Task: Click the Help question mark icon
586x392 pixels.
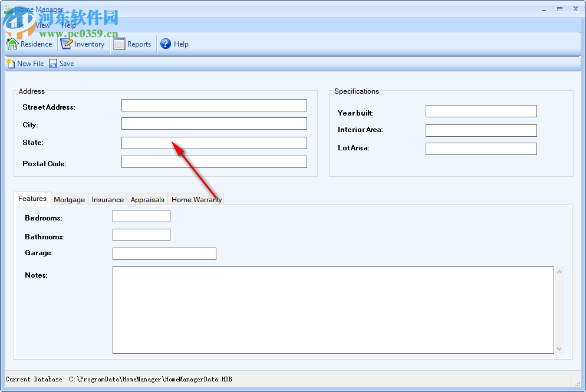Action: [166, 44]
